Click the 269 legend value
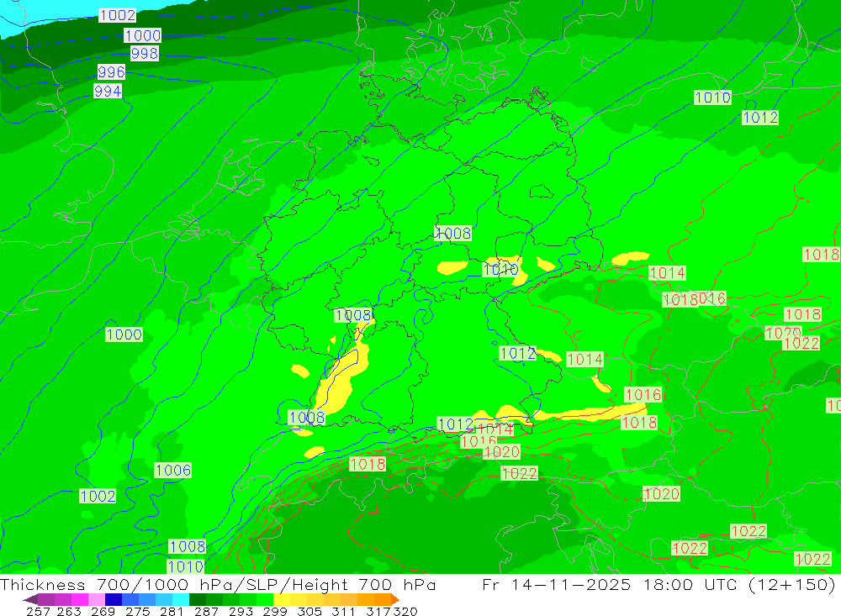The image size is (841, 616). point(103,612)
